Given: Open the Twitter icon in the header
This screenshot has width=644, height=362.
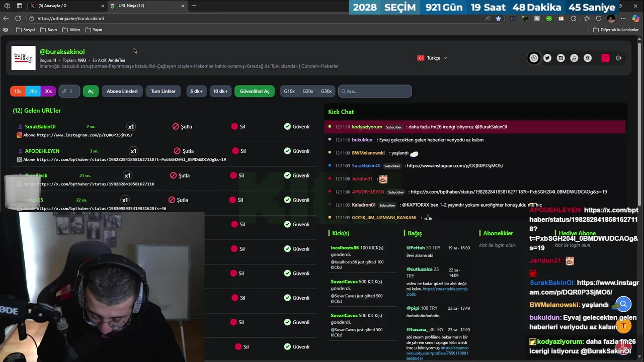Looking at the screenshot, I should pos(547,58).
